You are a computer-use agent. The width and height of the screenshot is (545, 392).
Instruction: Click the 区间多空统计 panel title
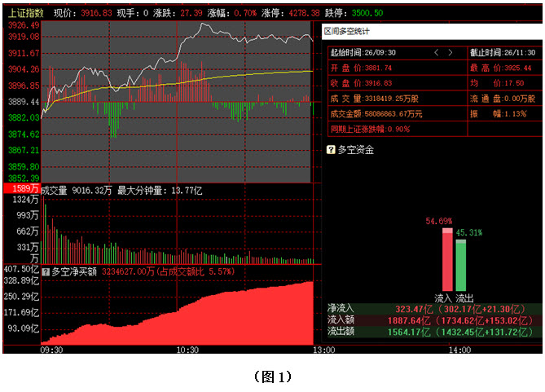click(x=346, y=31)
